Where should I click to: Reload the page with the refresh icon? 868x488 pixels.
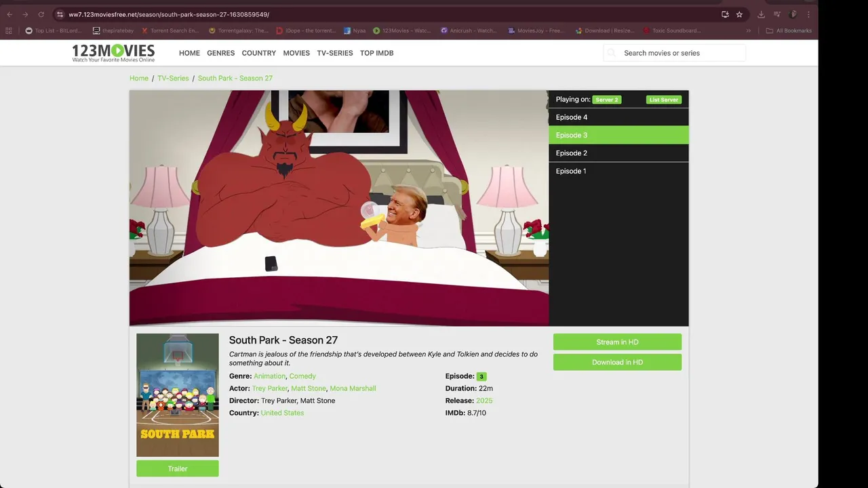(x=41, y=14)
